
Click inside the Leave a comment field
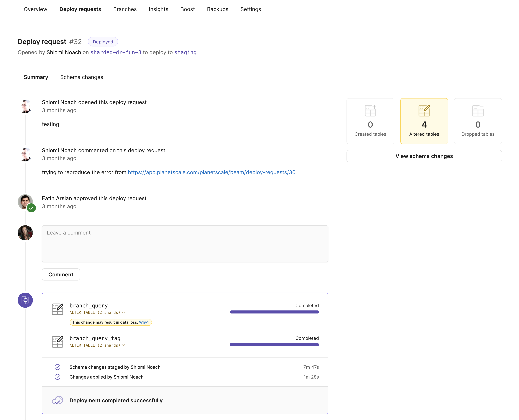[x=185, y=243]
